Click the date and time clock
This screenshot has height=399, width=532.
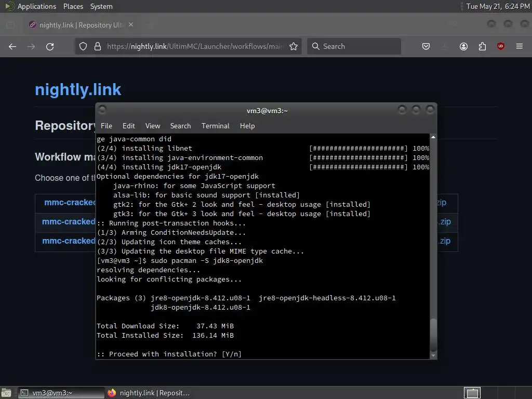498,6
